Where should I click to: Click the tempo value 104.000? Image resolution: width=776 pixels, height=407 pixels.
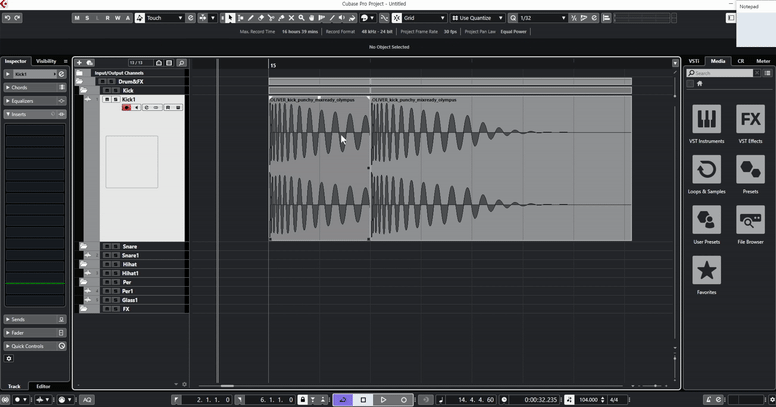click(588, 400)
